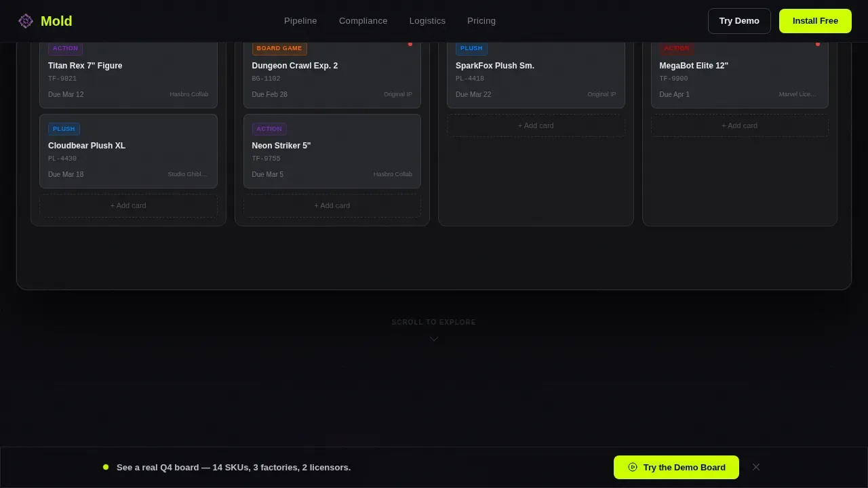Click the red alert dot on Dungeon Crawl card
The height and width of the screenshot is (488, 868).
(410, 44)
